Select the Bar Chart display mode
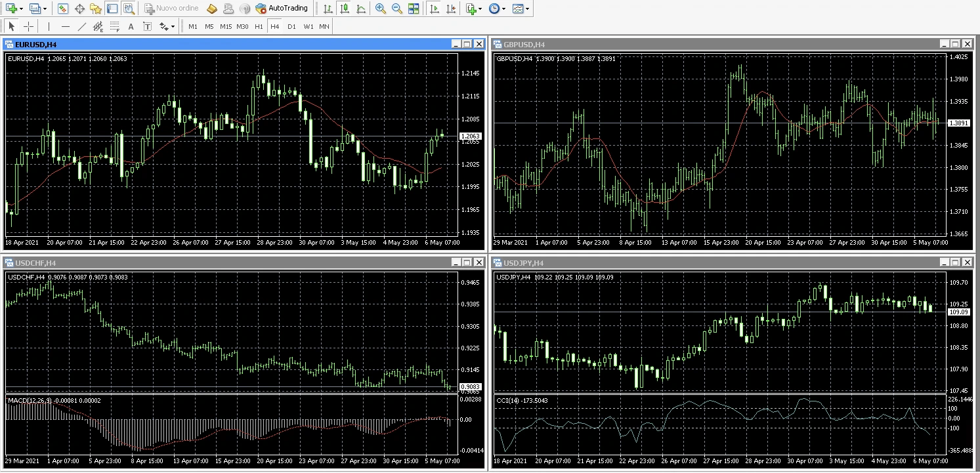The image size is (980, 473). pyautogui.click(x=327, y=8)
